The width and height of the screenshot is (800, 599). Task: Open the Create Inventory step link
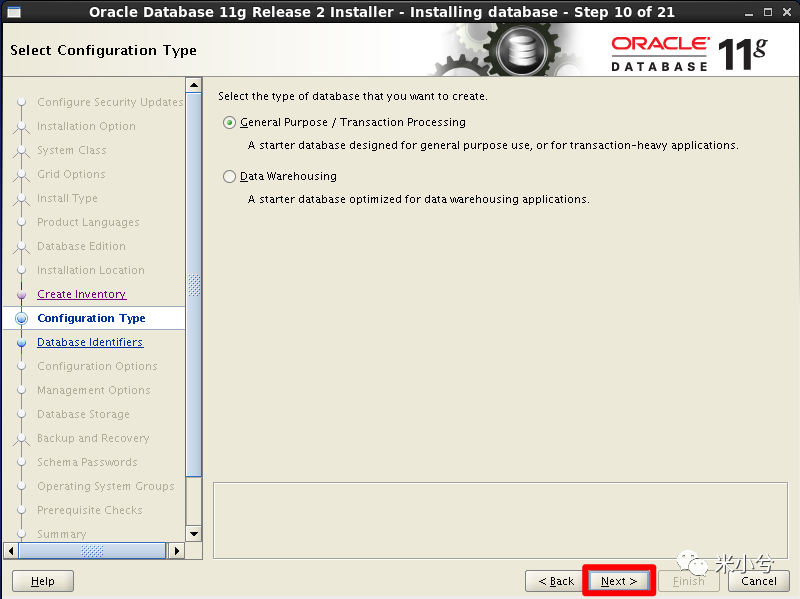tap(82, 294)
